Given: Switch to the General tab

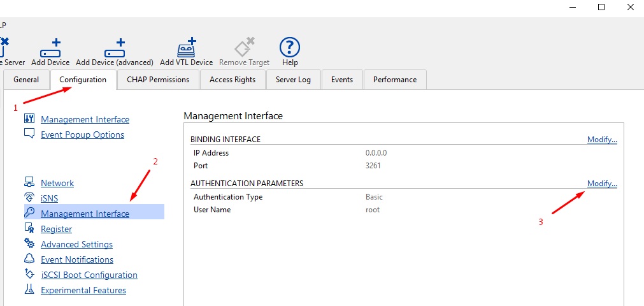Looking at the screenshot, I should point(26,80).
